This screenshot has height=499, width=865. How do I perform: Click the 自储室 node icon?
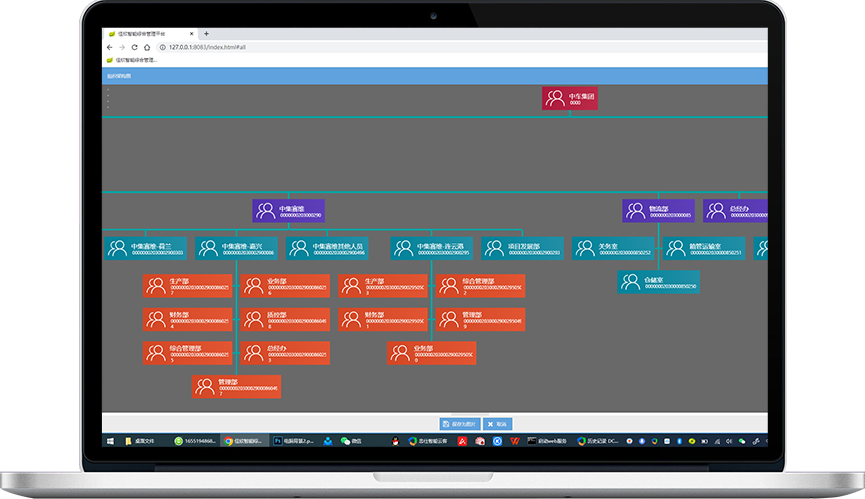(631, 283)
